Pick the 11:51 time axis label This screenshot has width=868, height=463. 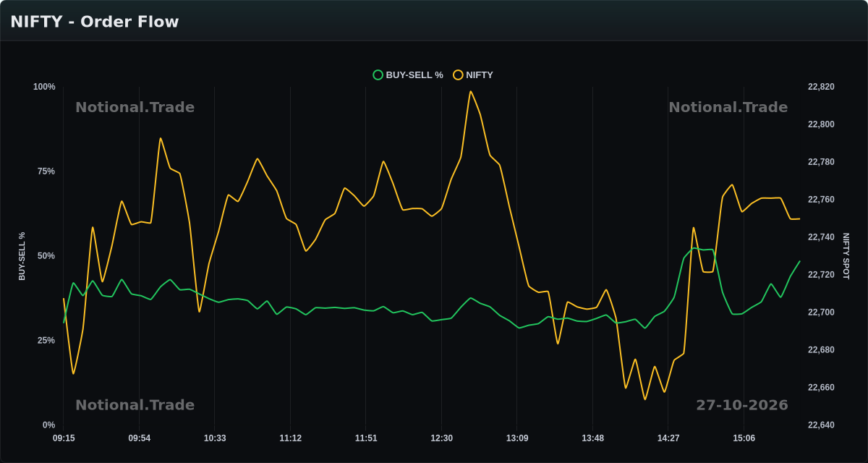coord(366,438)
